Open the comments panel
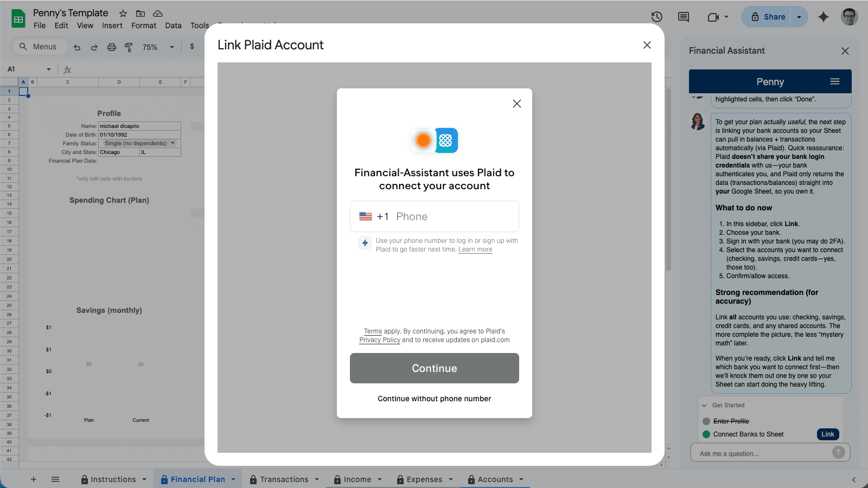 [x=682, y=17]
